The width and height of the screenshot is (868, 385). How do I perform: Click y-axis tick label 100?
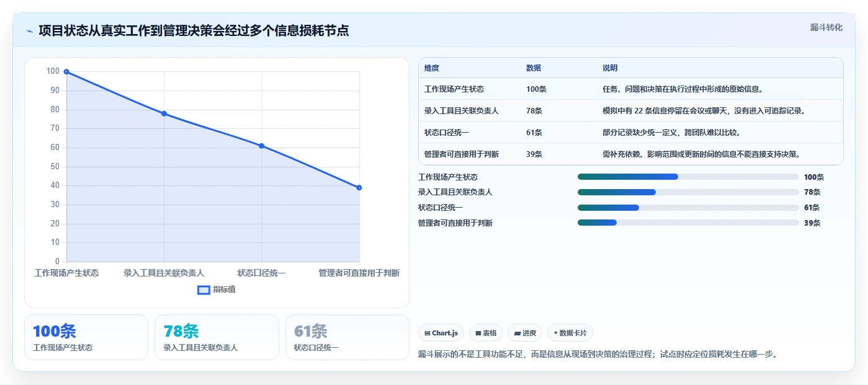(53, 71)
